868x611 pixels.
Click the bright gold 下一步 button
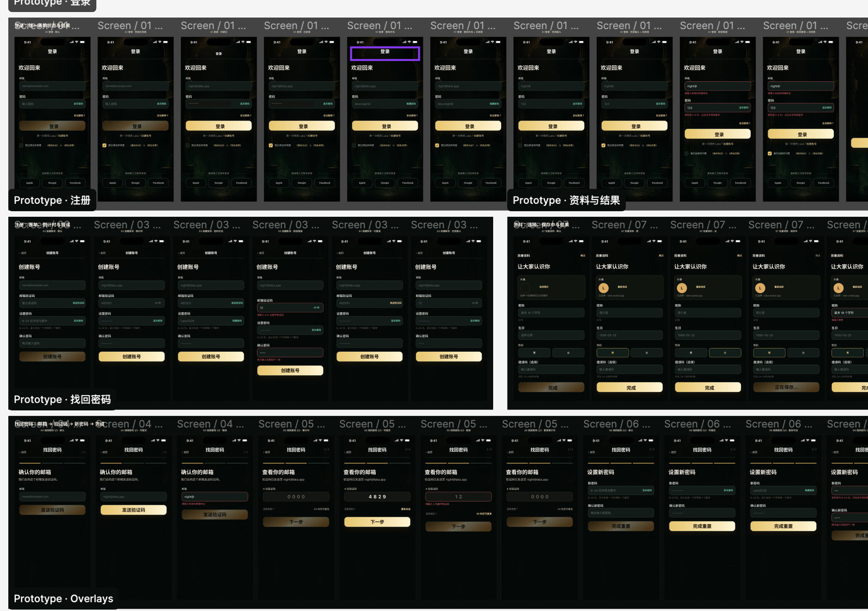pos(377,522)
